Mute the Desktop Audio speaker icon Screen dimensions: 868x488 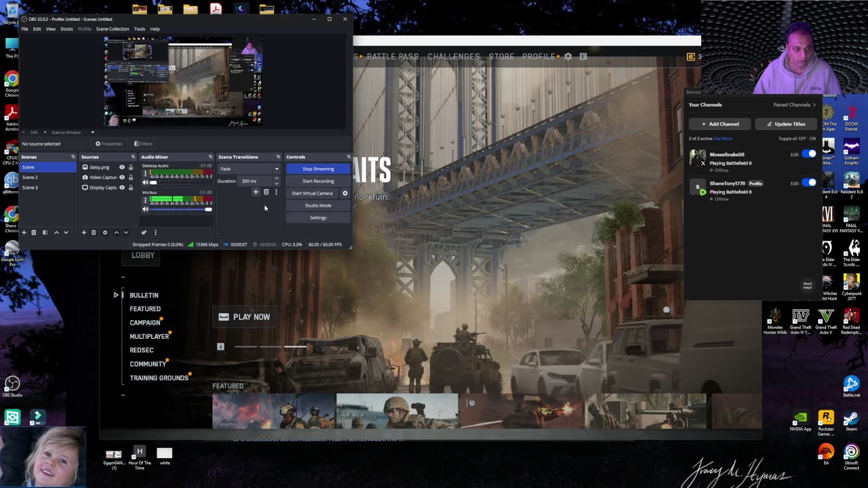coord(145,182)
